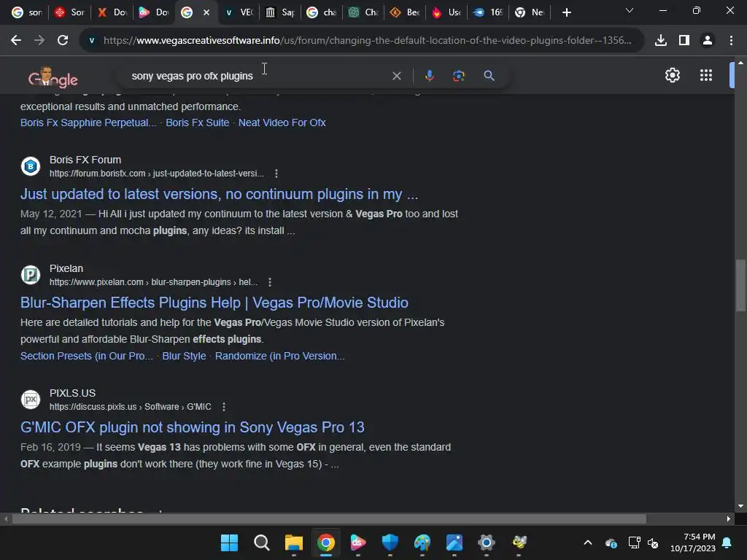The height and width of the screenshot is (560, 747).
Task: Open 'Boris Fx Sapphire Perpetual...' sitelink
Action: [x=88, y=122]
